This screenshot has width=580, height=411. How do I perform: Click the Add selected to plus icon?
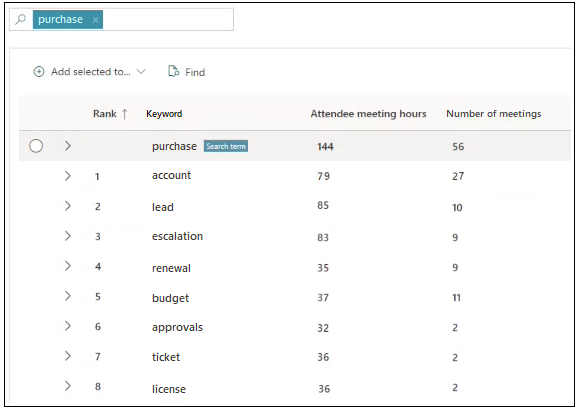tap(39, 71)
